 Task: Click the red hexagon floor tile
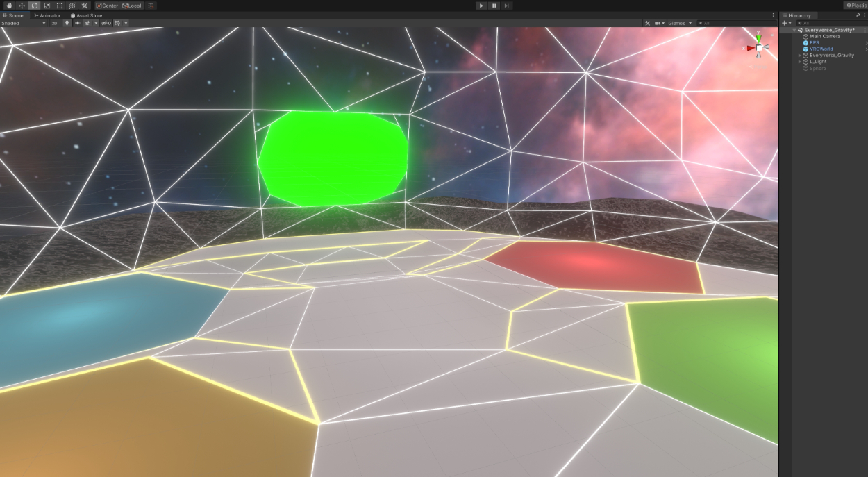click(594, 267)
